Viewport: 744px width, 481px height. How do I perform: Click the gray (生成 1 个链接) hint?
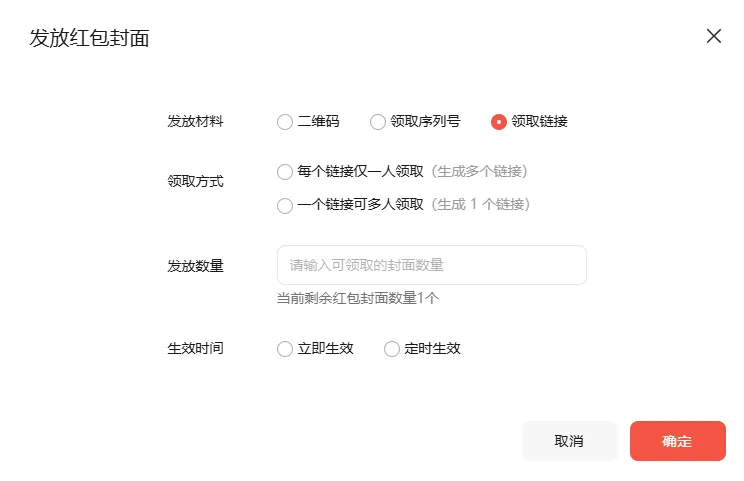pos(480,205)
